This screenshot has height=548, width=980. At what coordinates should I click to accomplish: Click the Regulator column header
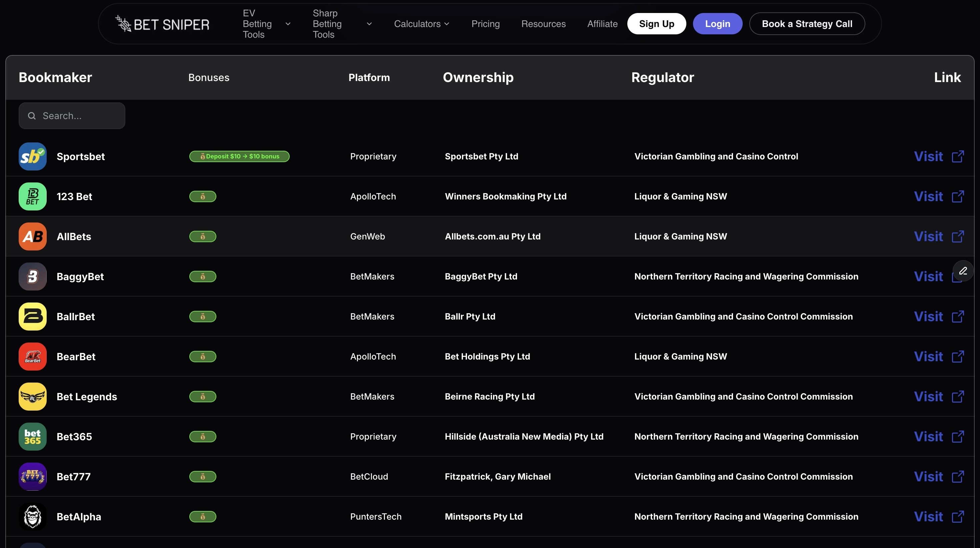[663, 78]
